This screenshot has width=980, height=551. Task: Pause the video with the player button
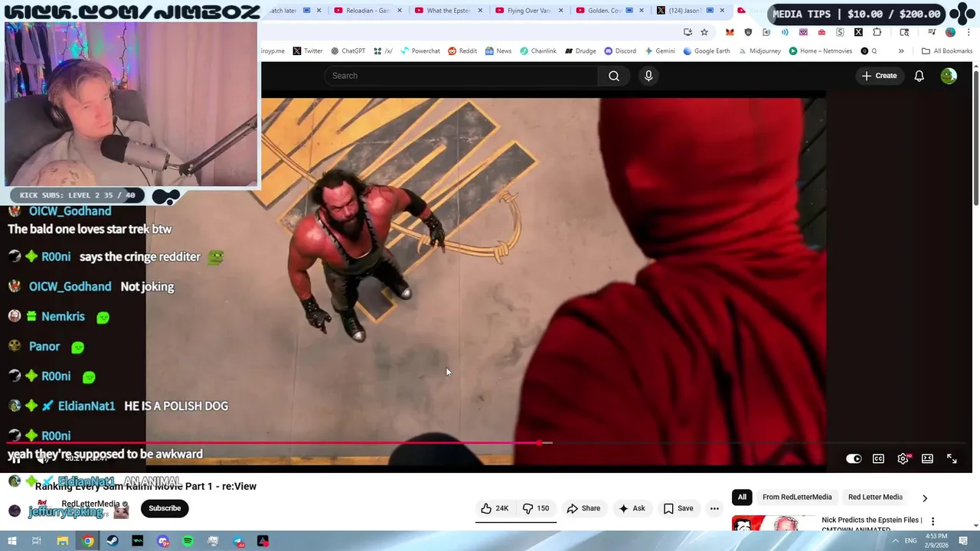tap(15, 459)
